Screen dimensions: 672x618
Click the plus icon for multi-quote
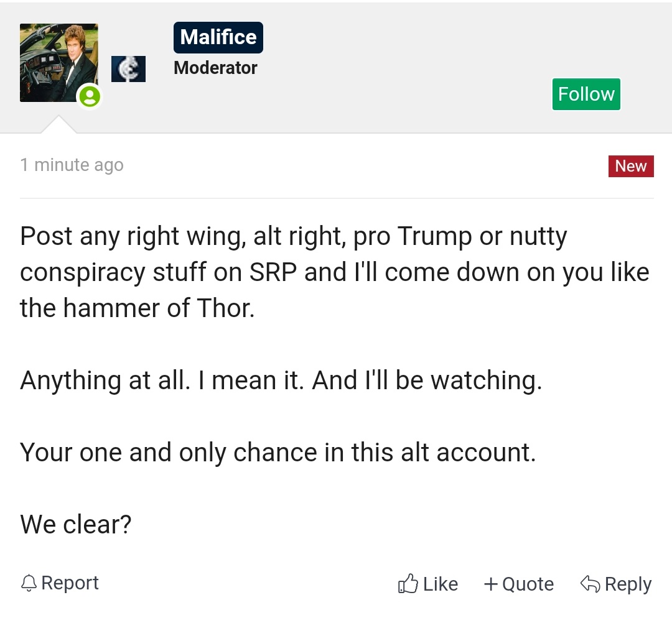point(491,584)
